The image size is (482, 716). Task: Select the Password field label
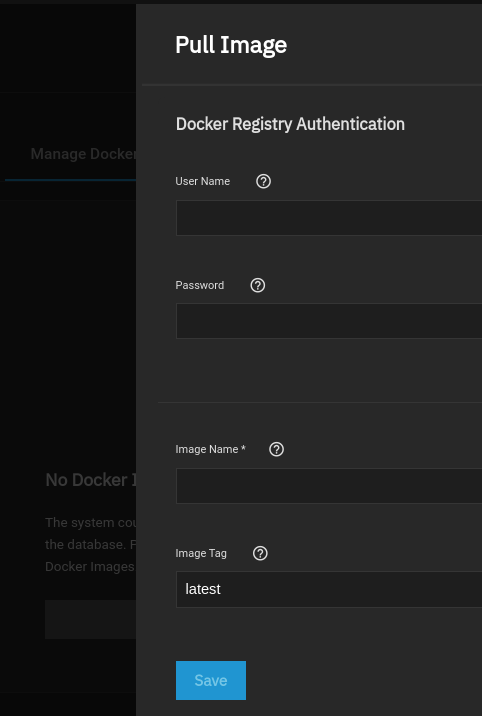coord(199,285)
